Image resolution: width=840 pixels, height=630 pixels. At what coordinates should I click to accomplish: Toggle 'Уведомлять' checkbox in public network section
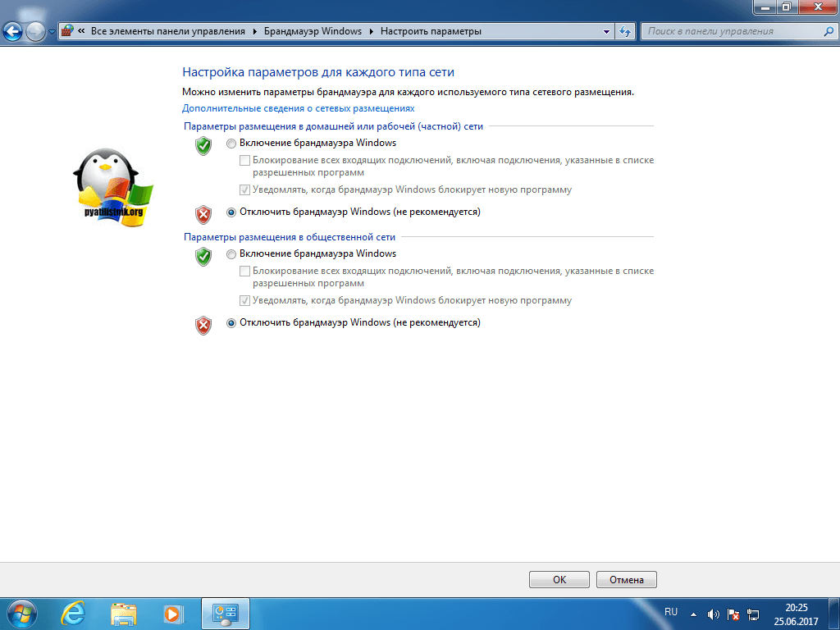click(244, 300)
